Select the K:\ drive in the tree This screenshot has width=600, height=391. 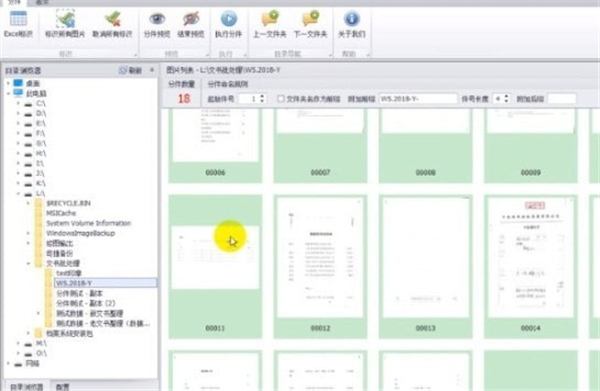pyautogui.click(x=41, y=183)
